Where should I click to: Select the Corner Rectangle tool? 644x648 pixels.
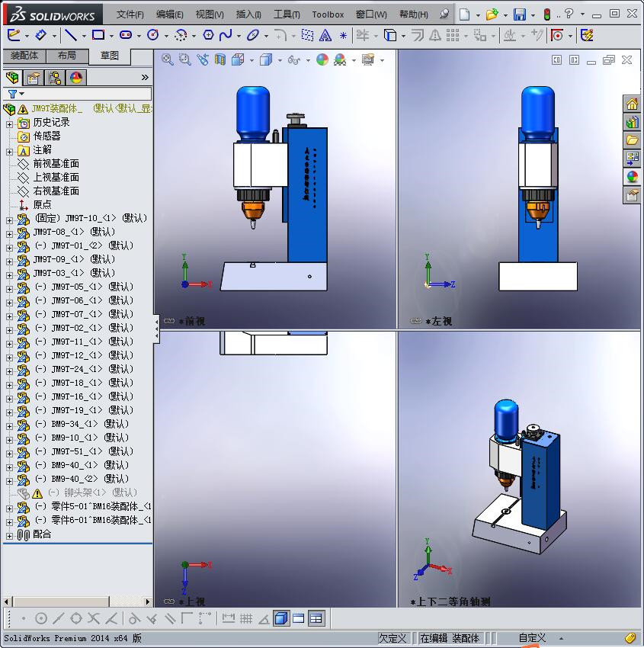coord(98,36)
